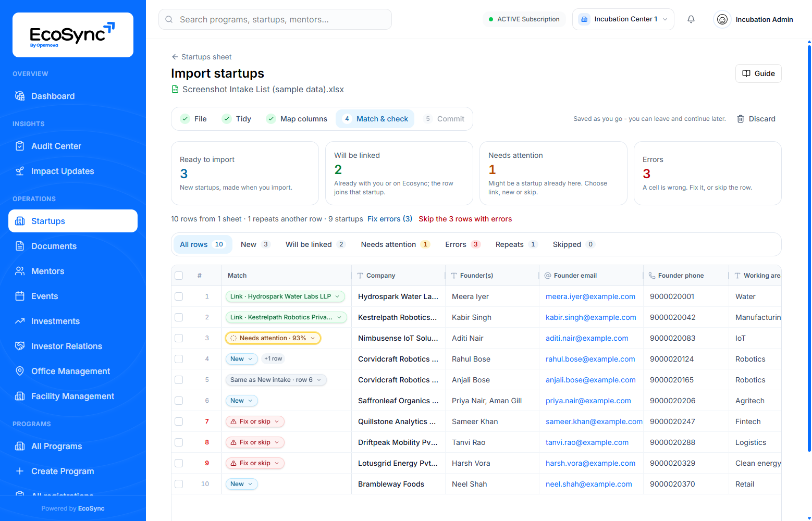Screen dimensions: 812x521
Task: Check the Brambleway Foods row checkbox
Action: click(x=179, y=484)
